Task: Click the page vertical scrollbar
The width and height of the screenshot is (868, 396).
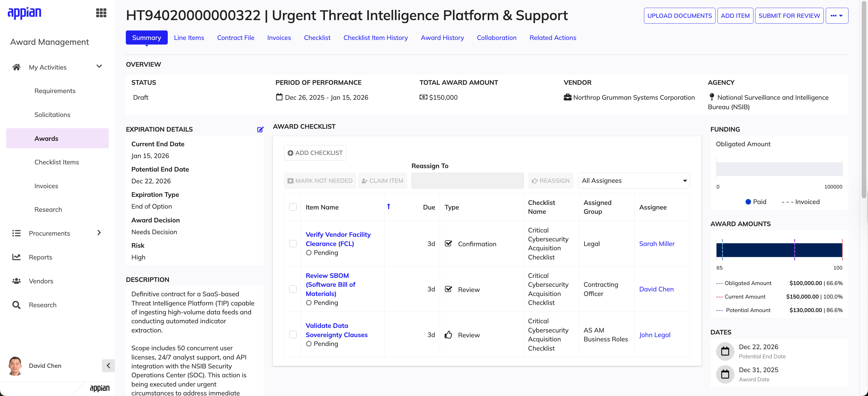Action: [x=863, y=99]
